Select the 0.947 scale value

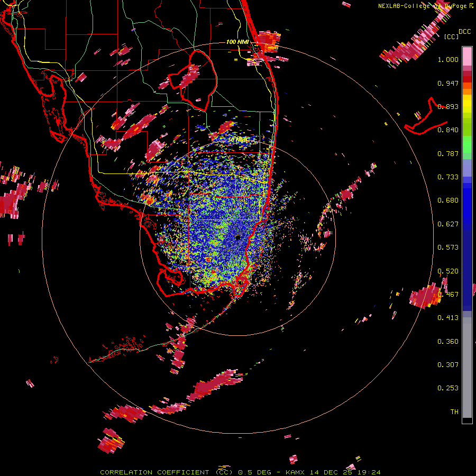pos(448,83)
